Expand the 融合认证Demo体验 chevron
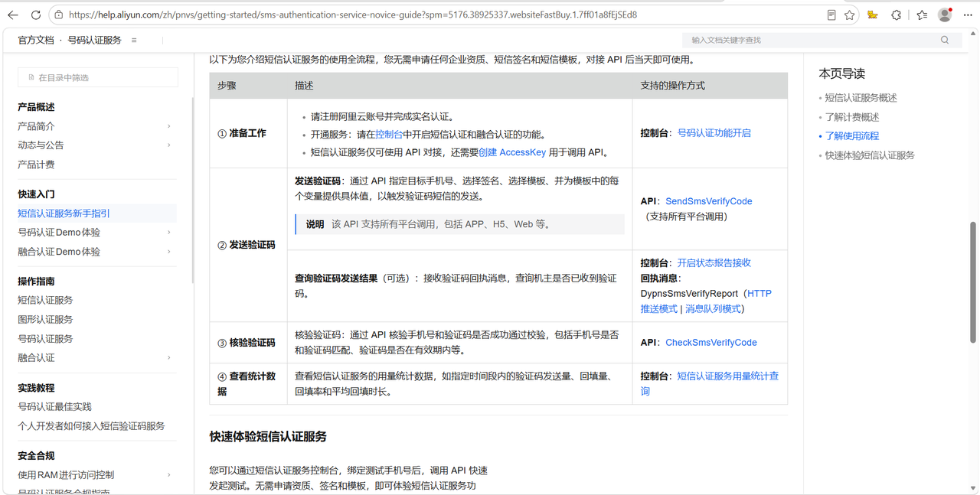 pos(169,252)
